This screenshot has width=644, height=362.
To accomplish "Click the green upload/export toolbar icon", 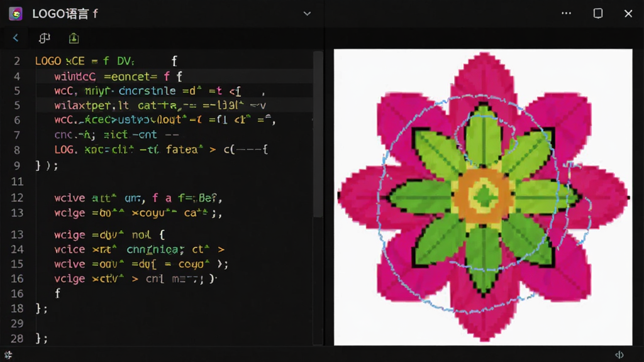I will point(74,38).
